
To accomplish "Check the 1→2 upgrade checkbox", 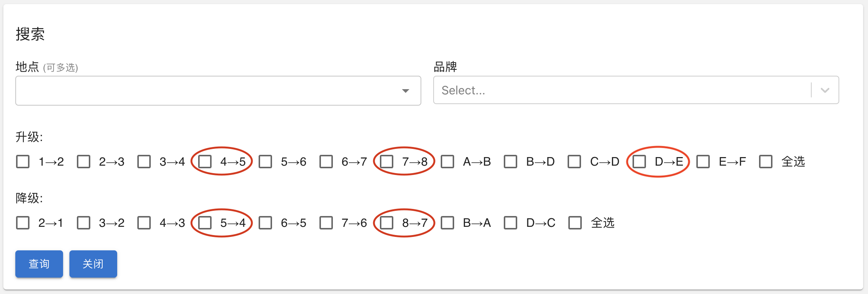I will click(x=23, y=162).
